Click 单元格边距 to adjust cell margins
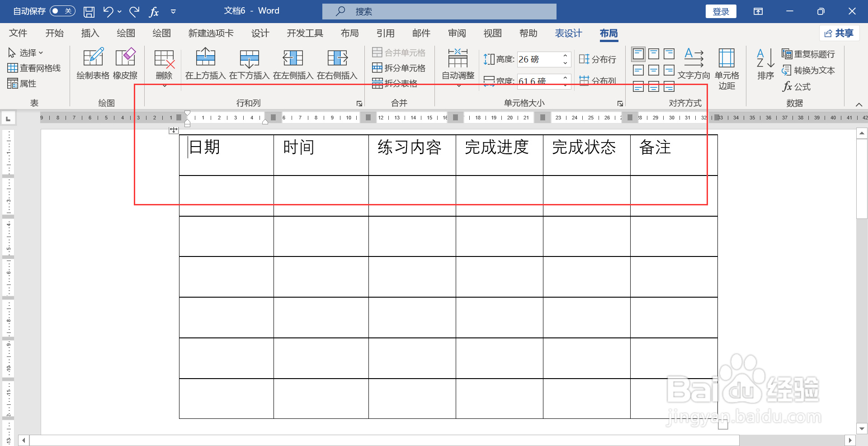The height and width of the screenshot is (446, 868). pyautogui.click(x=726, y=68)
